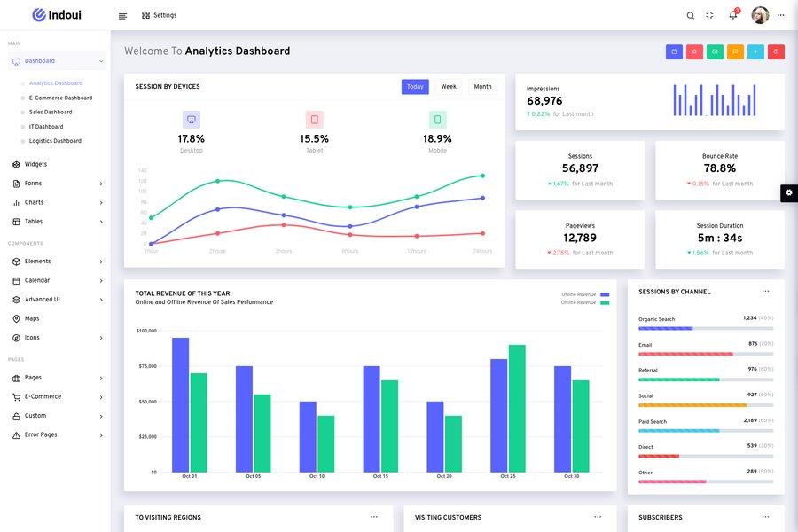This screenshot has height=532, width=798.
Task: Open the search icon in the header
Action: tap(689, 13)
